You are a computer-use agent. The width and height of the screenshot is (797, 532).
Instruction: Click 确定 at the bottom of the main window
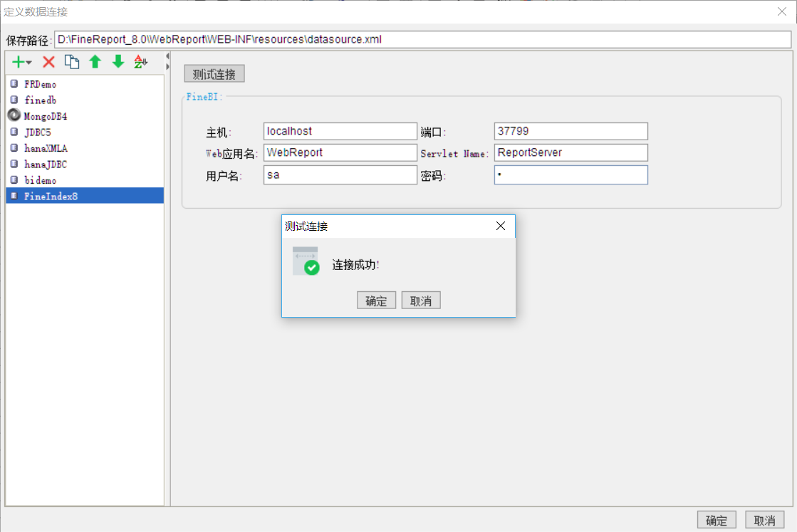(x=717, y=520)
